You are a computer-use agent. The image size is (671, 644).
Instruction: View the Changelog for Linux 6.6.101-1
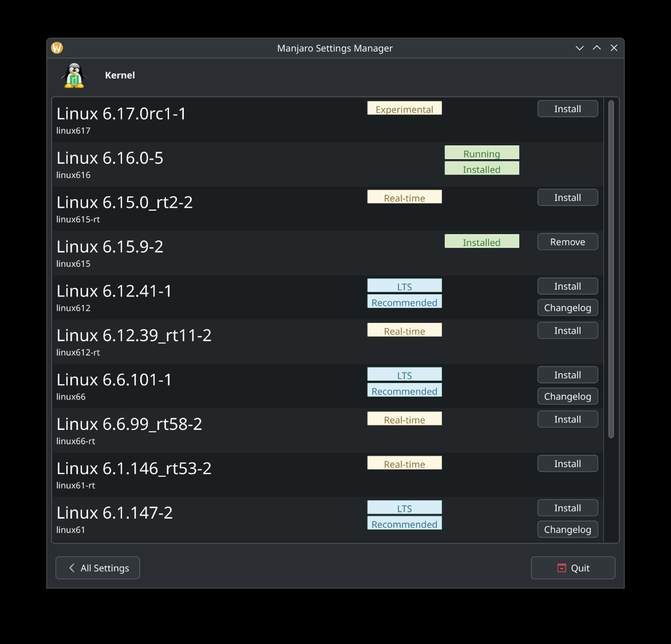pos(567,397)
